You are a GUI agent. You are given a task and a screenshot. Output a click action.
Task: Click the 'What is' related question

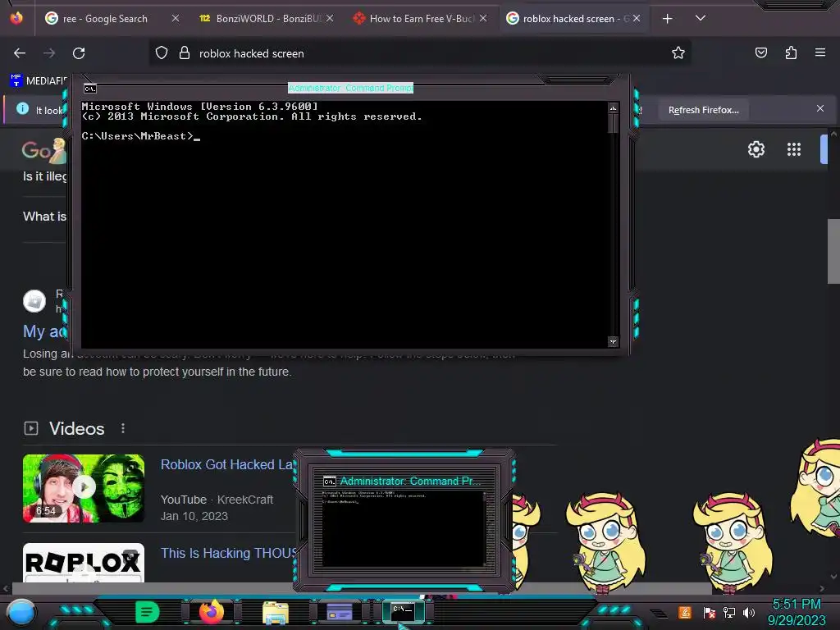pos(44,217)
